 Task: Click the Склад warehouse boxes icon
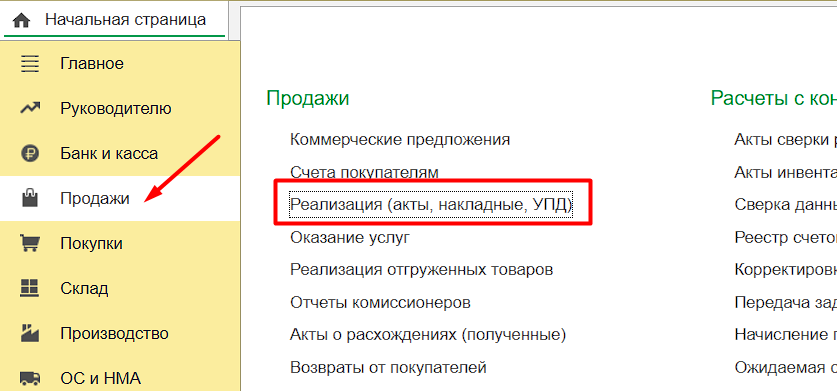click(x=30, y=288)
